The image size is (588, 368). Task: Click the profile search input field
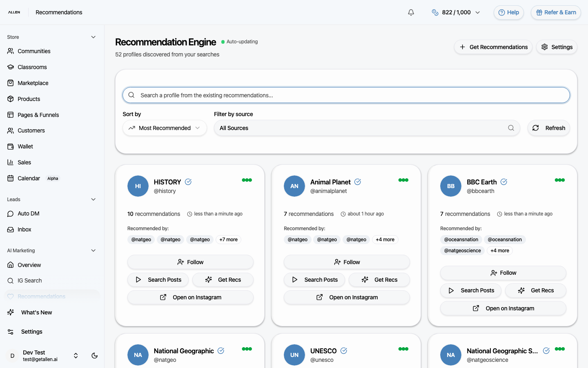pos(346,95)
